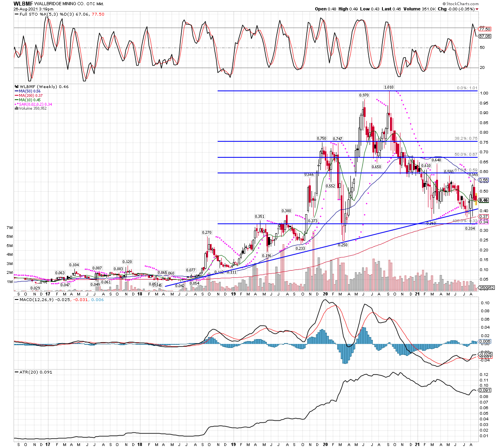Screen dimensions: 496x448
Task: Click the 0.552 low price label
Action: (x=330, y=186)
